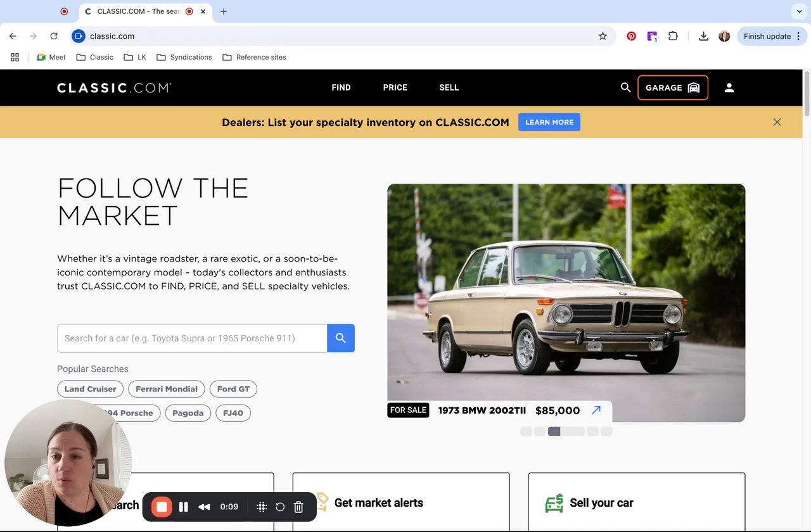Image resolution: width=811 pixels, height=532 pixels.
Task: Select the Ferrari Mondial popular search
Action: tap(167, 389)
